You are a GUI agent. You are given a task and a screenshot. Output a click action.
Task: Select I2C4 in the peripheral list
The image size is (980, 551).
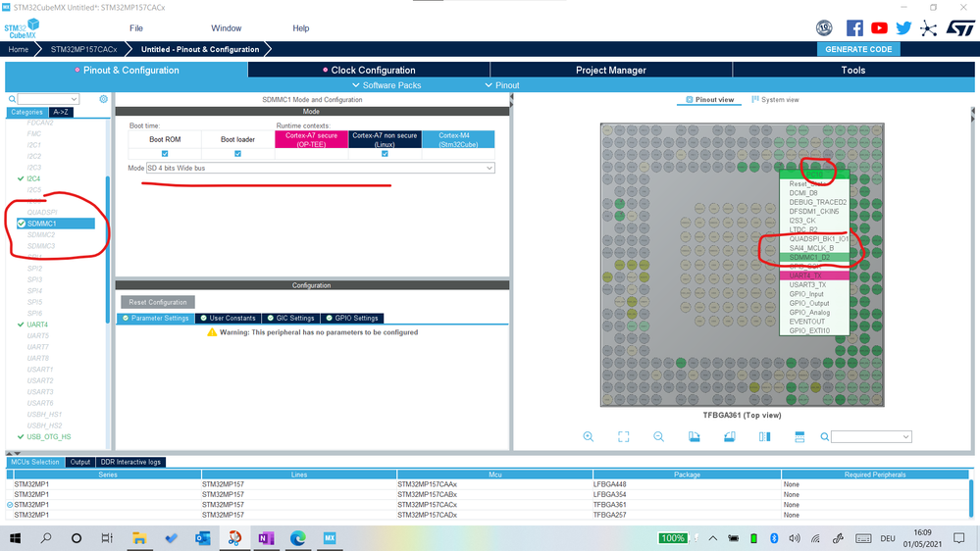(x=33, y=178)
